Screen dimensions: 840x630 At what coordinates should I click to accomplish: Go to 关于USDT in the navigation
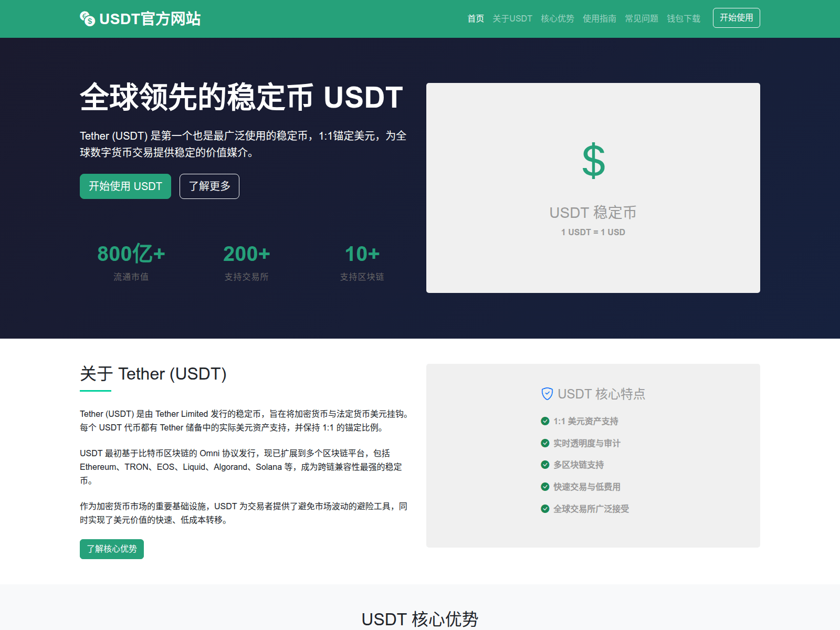(x=512, y=19)
